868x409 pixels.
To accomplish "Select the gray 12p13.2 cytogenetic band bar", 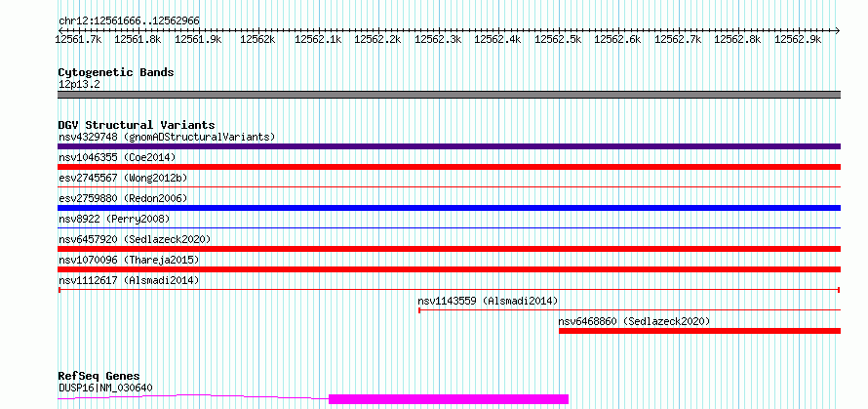I will coord(449,95).
